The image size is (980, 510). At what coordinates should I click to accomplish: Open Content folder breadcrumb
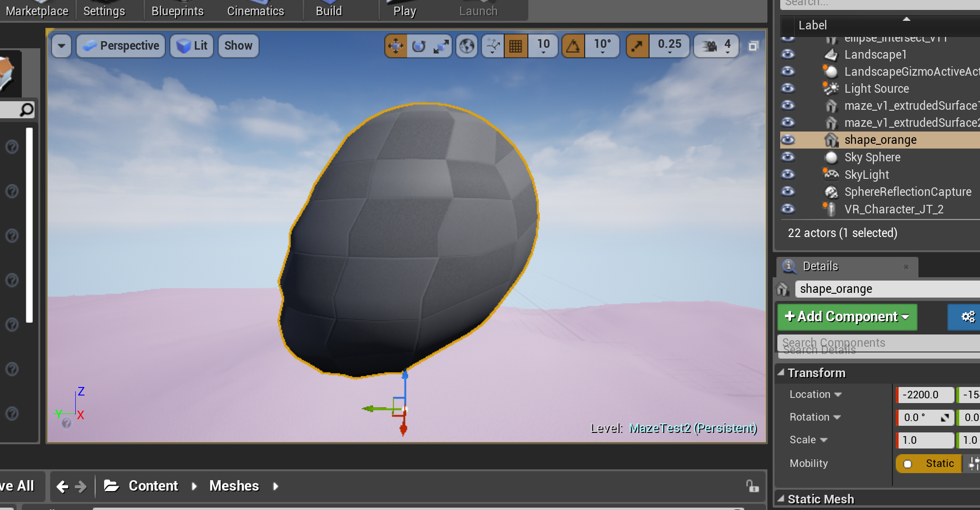pyautogui.click(x=153, y=486)
